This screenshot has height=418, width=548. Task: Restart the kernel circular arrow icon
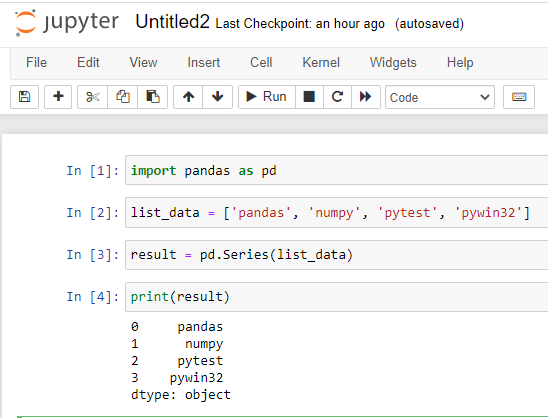coord(337,97)
